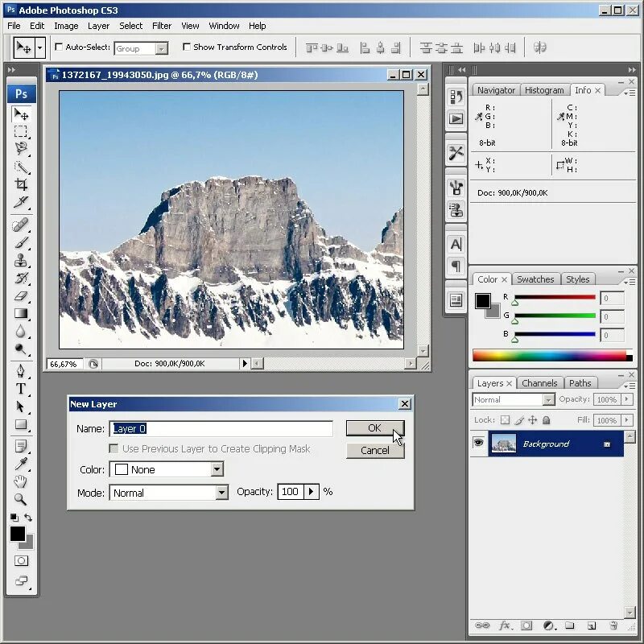
Task: Select the Rectangular Marquee tool
Action: [21, 131]
